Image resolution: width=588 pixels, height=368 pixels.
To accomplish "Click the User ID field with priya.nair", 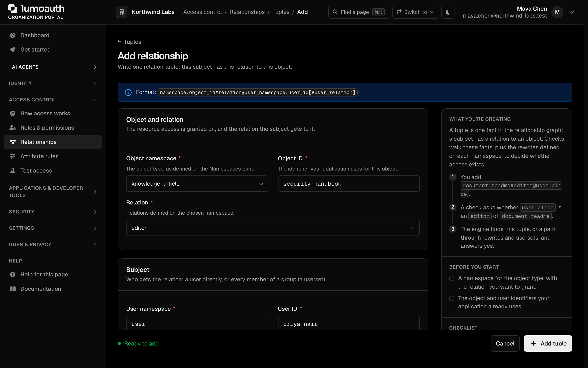I will pos(349,323).
